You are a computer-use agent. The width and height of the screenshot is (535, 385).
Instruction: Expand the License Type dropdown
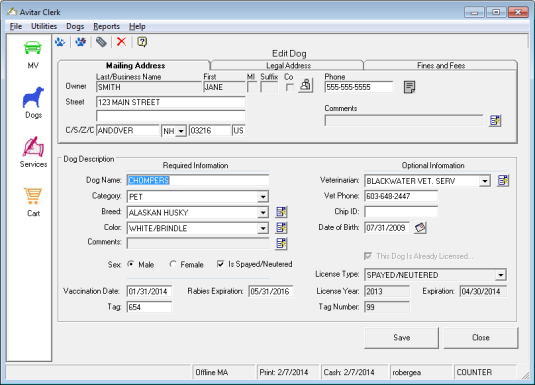click(x=500, y=275)
